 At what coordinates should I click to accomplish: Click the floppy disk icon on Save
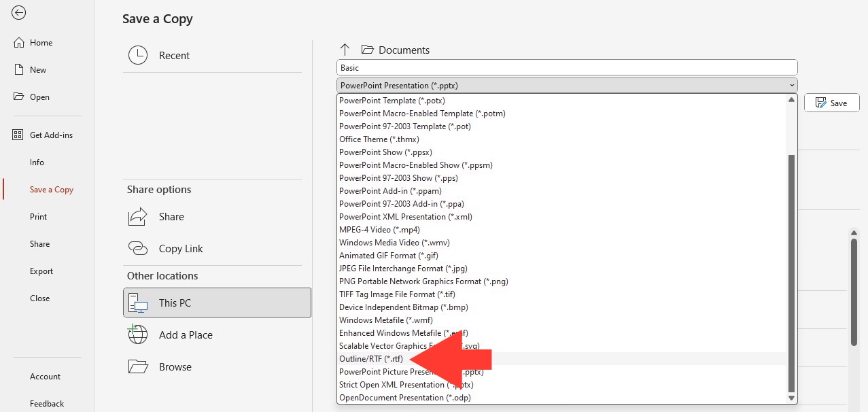[820, 103]
